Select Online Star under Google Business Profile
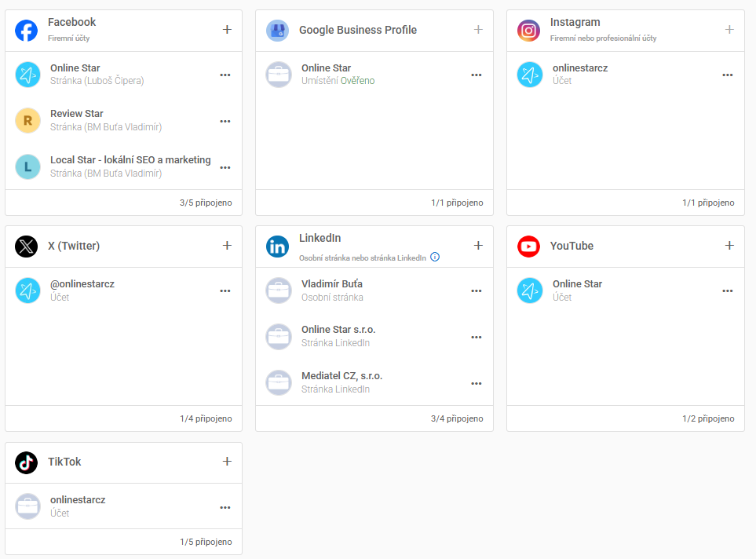This screenshot has height=559, width=756. (x=327, y=68)
